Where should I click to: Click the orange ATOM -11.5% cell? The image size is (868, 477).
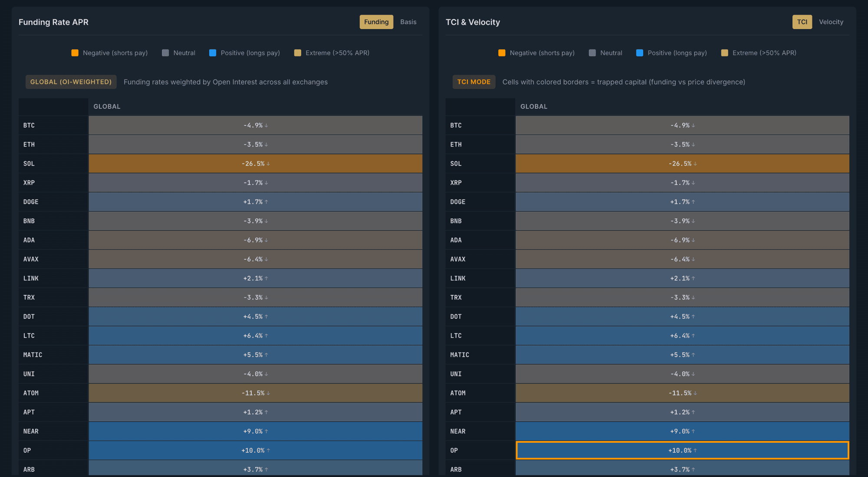point(255,392)
